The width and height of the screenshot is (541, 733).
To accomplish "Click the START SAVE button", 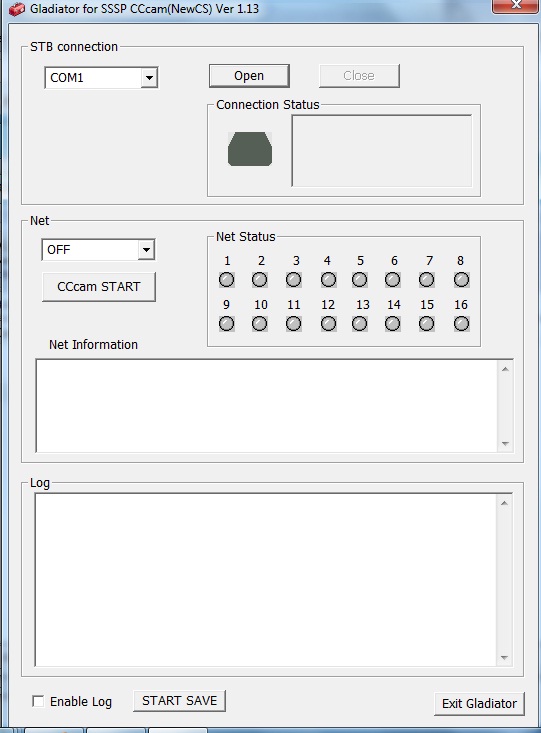I will pyautogui.click(x=179, y=701).
